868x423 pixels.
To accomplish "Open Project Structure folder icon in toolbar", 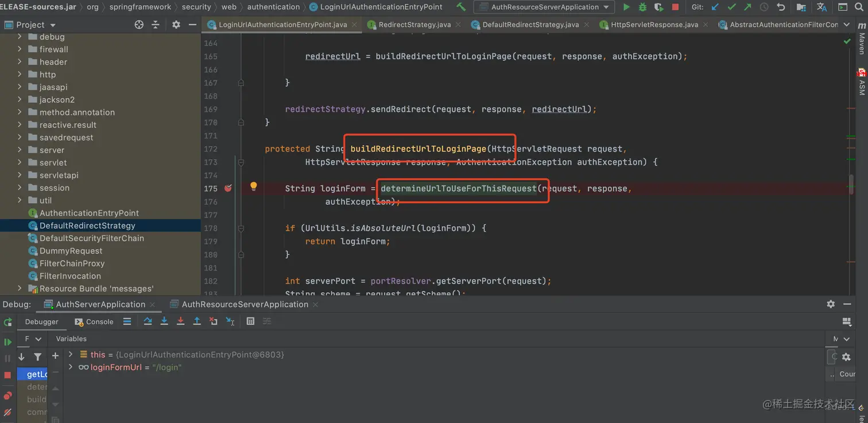I will tap(801, 7).
